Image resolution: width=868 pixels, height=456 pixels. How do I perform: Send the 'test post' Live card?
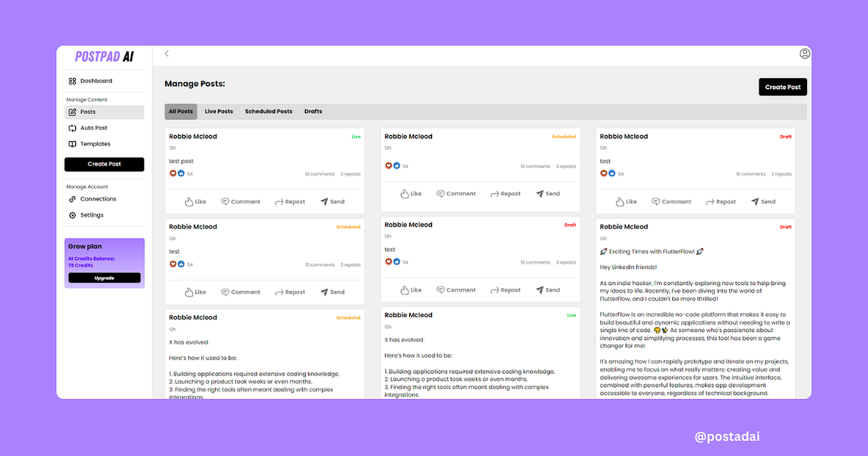[332, 201]
